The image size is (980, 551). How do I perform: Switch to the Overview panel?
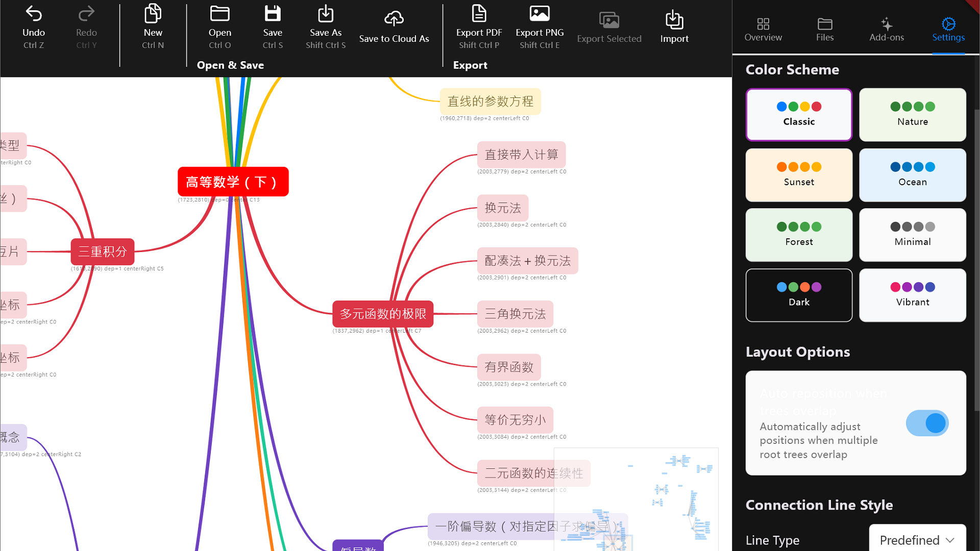click(763, 29)
